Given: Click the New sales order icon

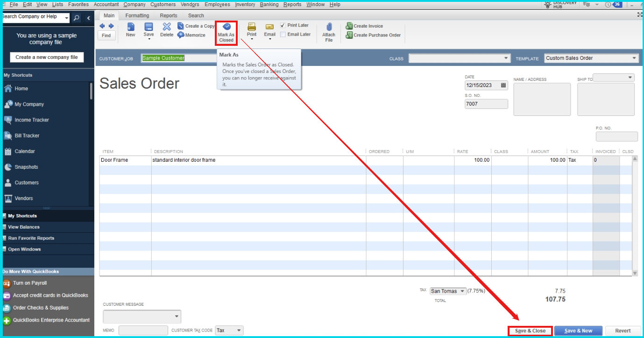Looking at the screenshot, I should (131, 27).
